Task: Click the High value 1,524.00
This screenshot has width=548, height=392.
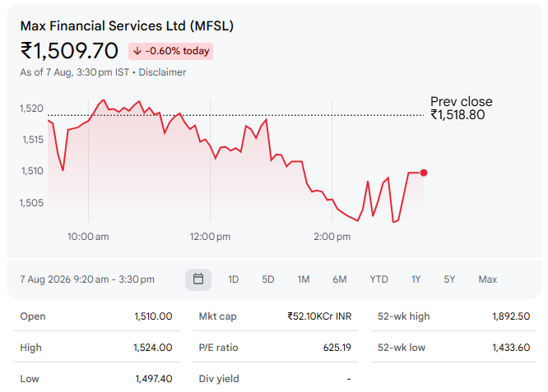Action: click(153, 348)
